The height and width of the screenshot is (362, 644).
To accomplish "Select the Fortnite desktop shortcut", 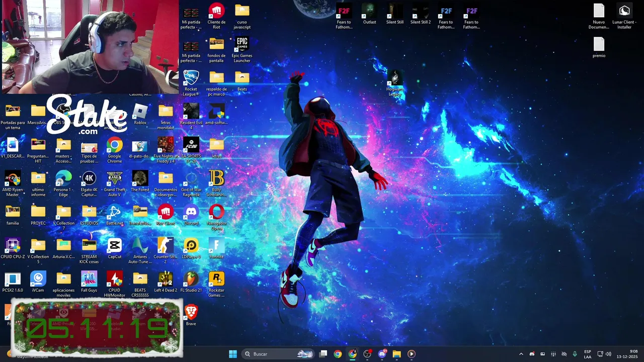I will (x=216, y=249).
